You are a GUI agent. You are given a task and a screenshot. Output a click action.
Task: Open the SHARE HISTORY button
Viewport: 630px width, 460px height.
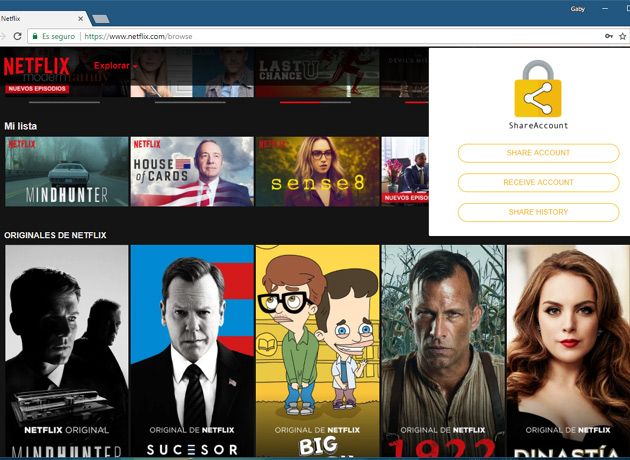click(x=538, y=212)
